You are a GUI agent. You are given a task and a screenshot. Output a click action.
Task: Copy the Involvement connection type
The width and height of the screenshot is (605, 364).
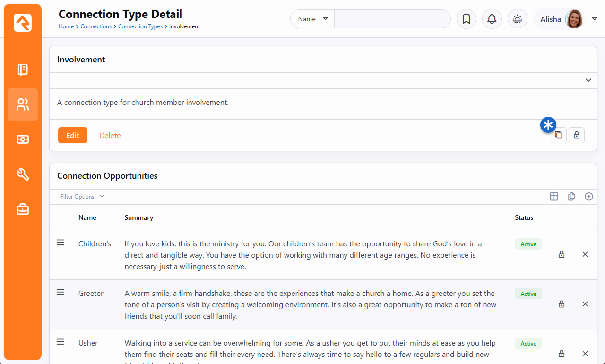pos(559,135)
